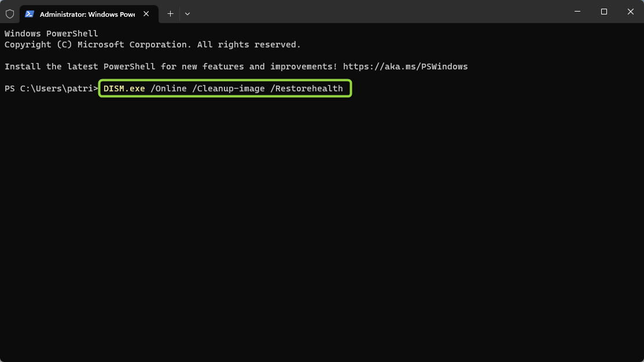Screen dimensions: 644x362
Task: Click the Windows PowerShell header line
Action: [51, 34]
